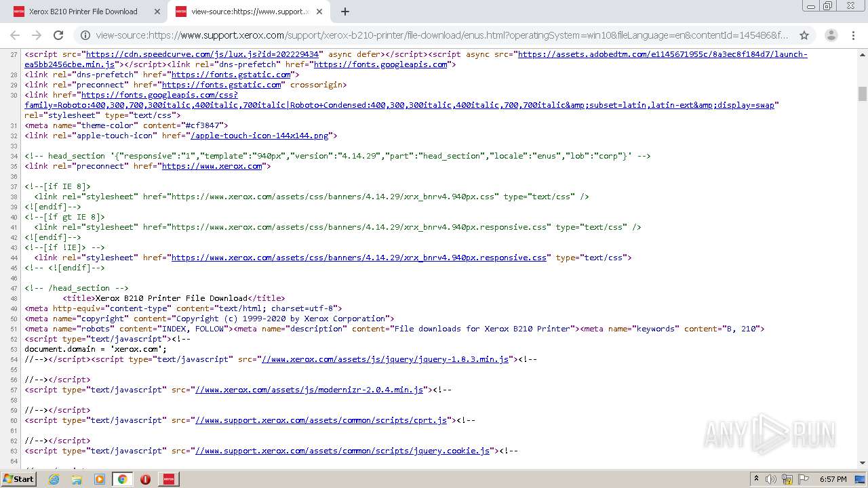
Task: Select Chrome icon in taskbar
Action: 122,479
